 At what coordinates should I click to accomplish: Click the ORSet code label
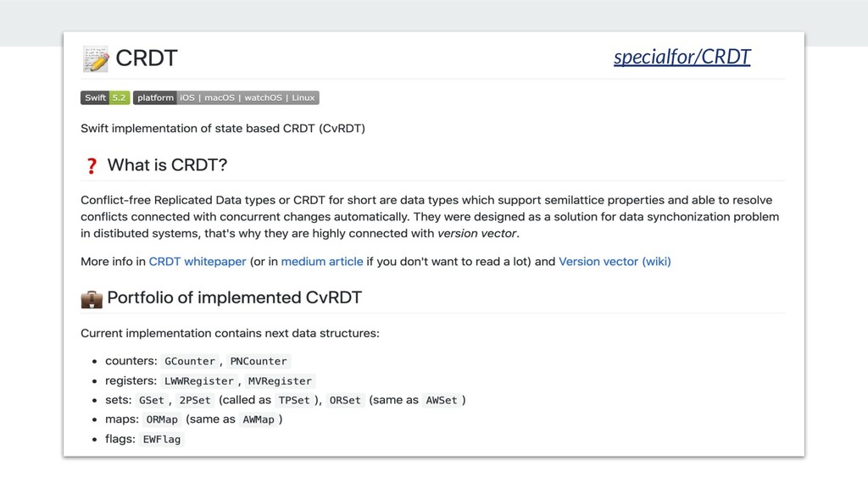tap(345, 401)
